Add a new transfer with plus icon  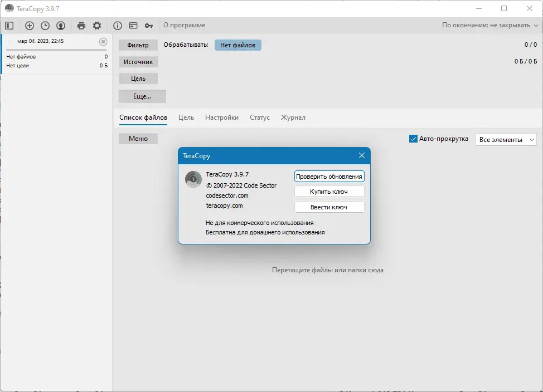pos(30,25)
